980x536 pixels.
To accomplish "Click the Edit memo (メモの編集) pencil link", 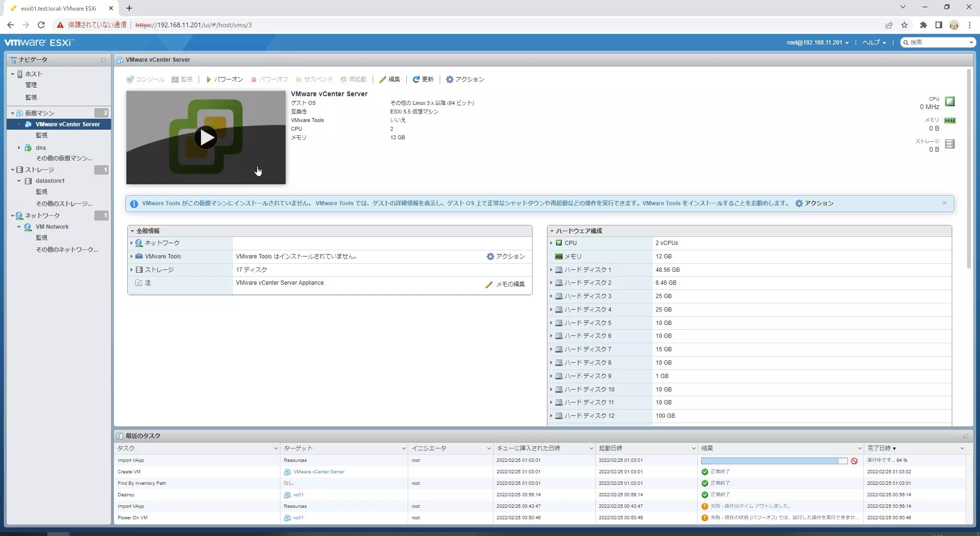I will pos(505,284).
